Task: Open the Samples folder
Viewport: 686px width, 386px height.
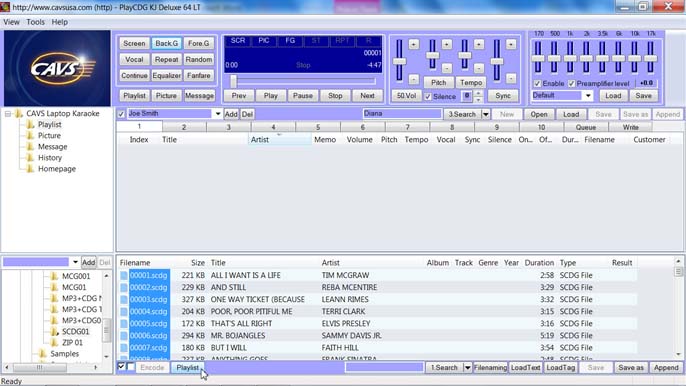Action: click(64, 354)
